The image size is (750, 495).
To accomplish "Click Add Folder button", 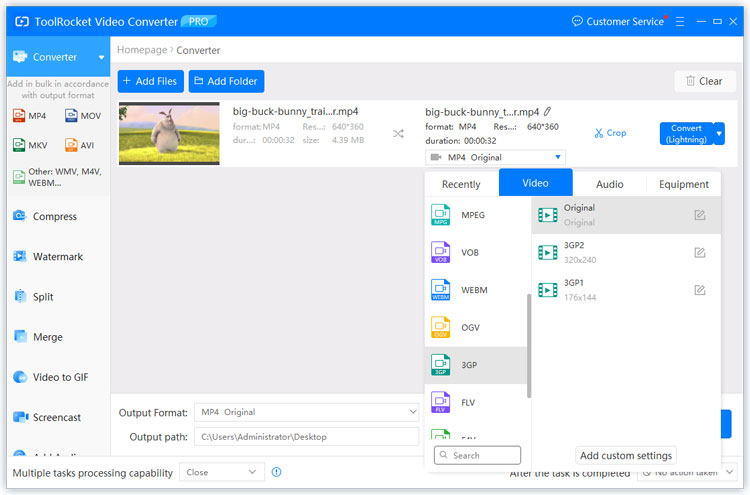I will coord(226,81).
